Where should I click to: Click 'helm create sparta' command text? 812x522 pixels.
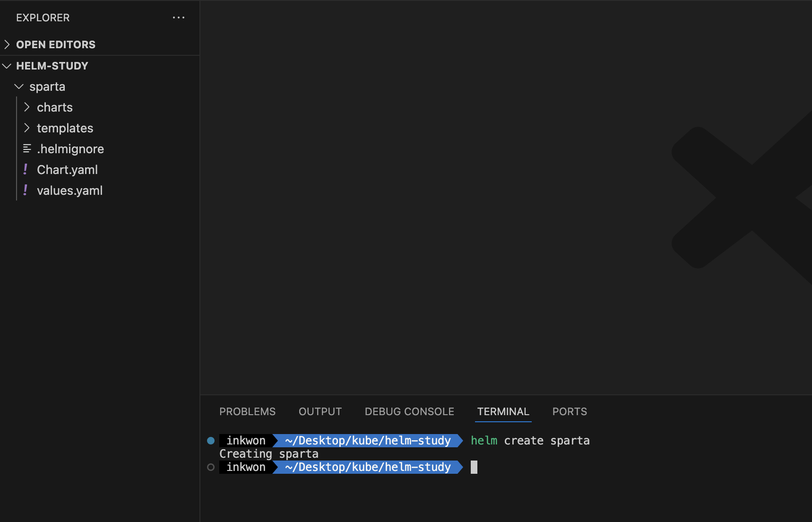coord(530,441)
